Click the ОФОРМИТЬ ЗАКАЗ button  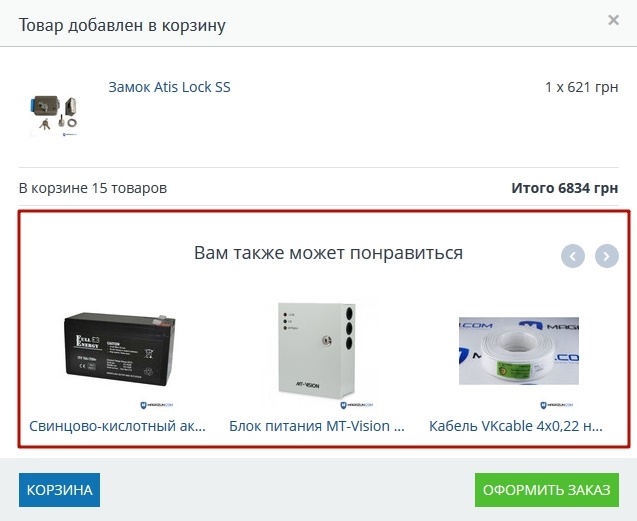coord(547,490)
